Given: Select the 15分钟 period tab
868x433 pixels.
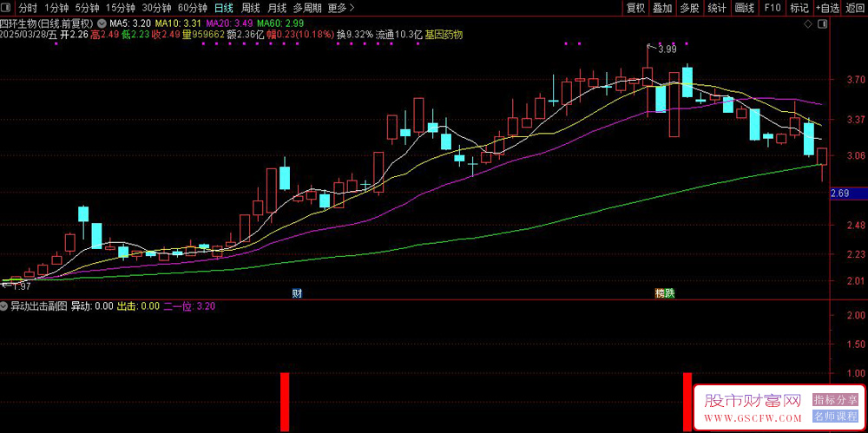Looking at the screenshot, I should pos(120,8).
